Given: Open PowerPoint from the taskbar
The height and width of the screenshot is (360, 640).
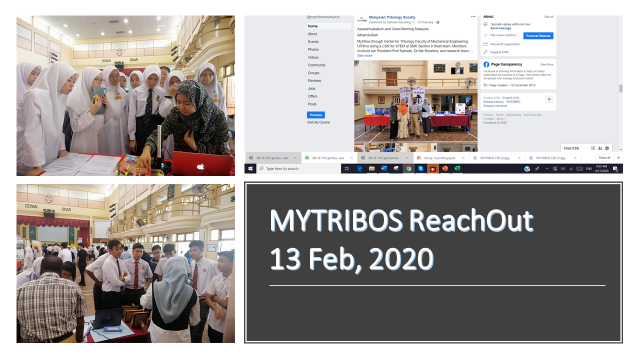Looking at the screenshot, I should click(445, 169).
